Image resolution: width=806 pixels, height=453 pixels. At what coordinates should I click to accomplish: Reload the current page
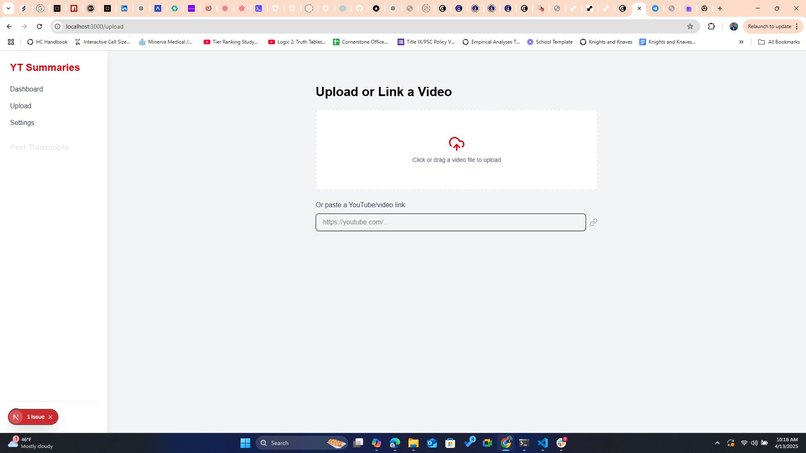[40, 26]
